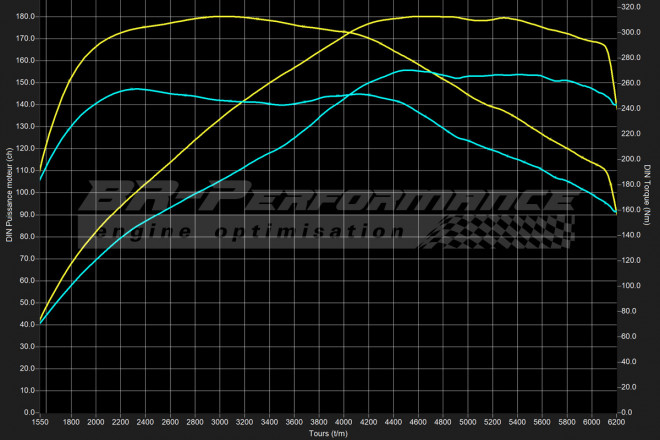Click the 40.0 label on the power axis
The width and height of the screenshot is (660, 440).
click(25, 324)
